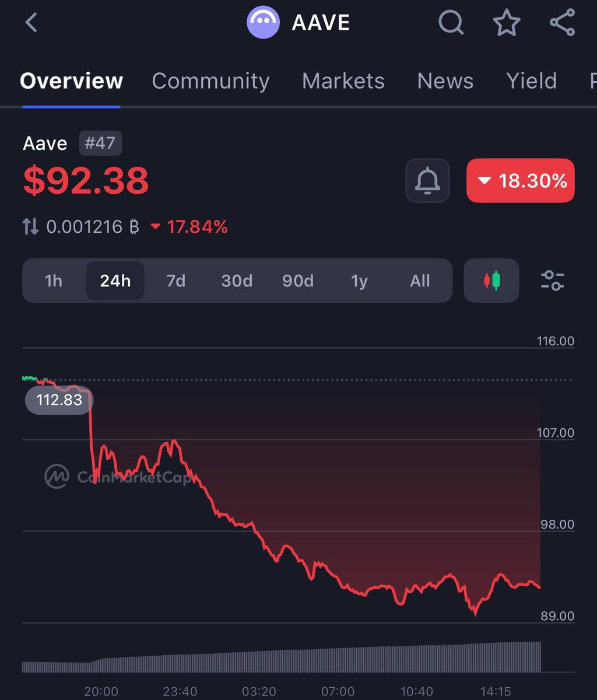
Task: Go back with the left chevron arrow
Action: (31, 23)
